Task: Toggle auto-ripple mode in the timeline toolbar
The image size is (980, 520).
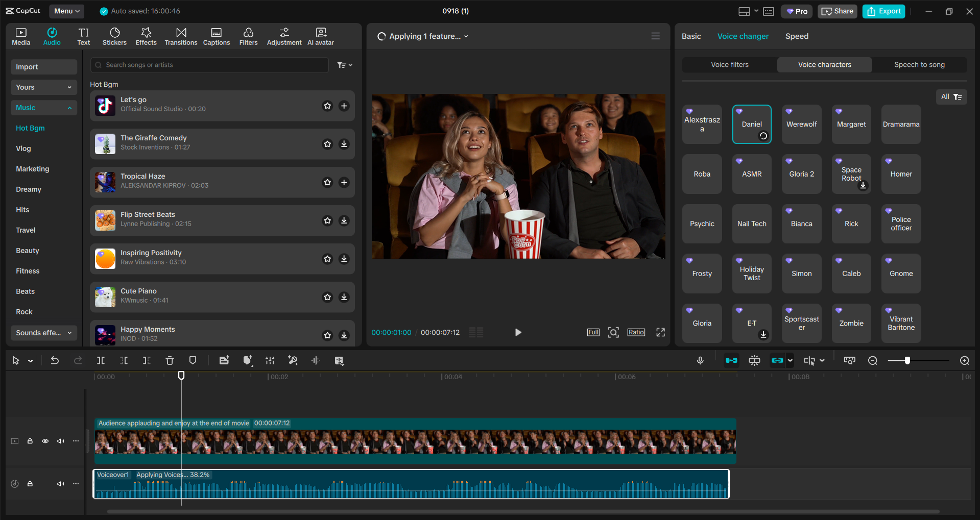Action: pos(731,360)
